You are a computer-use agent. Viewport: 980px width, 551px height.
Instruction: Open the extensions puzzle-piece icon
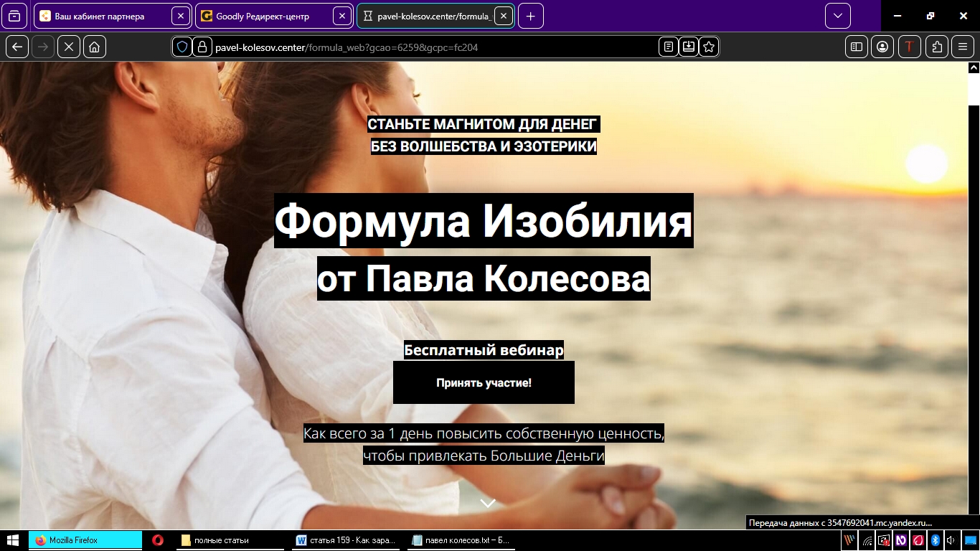click(936, 46)
